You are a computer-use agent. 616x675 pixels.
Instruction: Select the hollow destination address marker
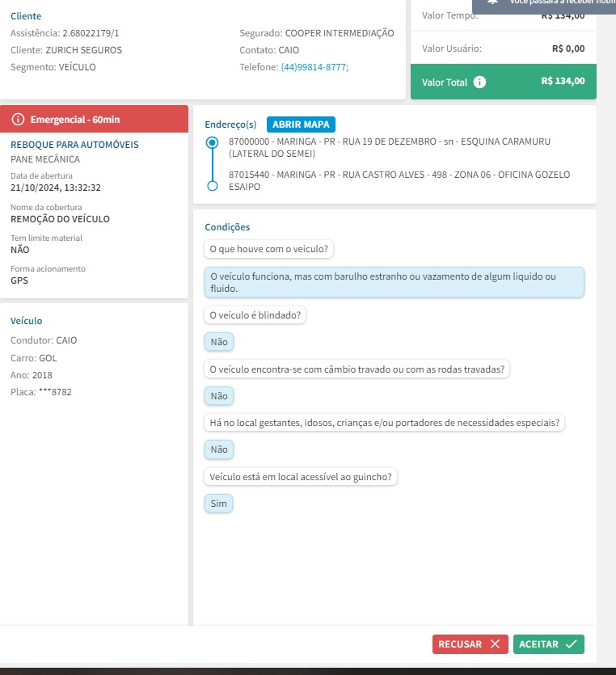213,186
